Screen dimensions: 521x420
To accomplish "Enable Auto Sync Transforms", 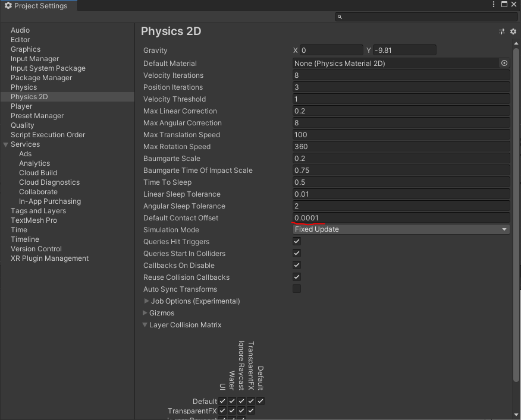I will click(x=297, y=289).
